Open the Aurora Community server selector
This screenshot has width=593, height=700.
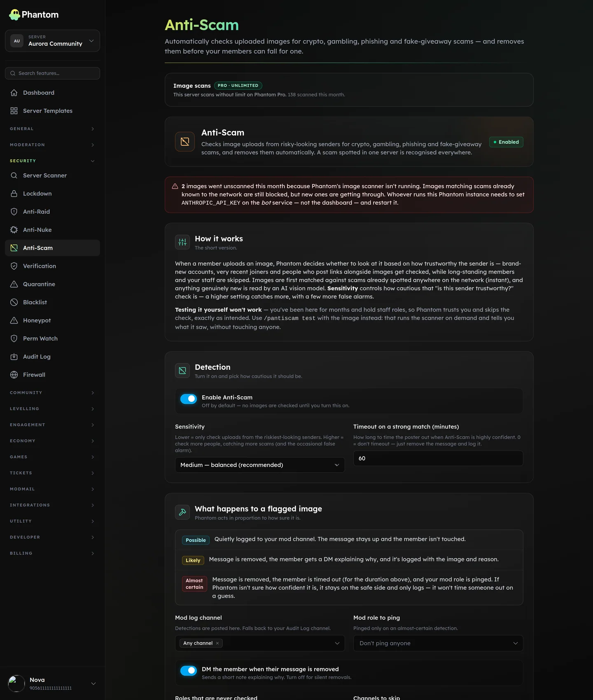(52, 41)
